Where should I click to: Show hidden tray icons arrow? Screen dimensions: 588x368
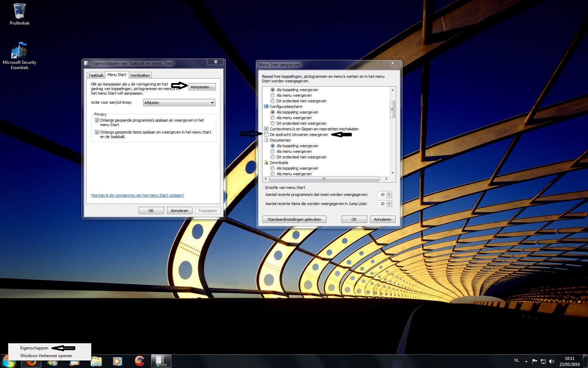pos(526,361)
